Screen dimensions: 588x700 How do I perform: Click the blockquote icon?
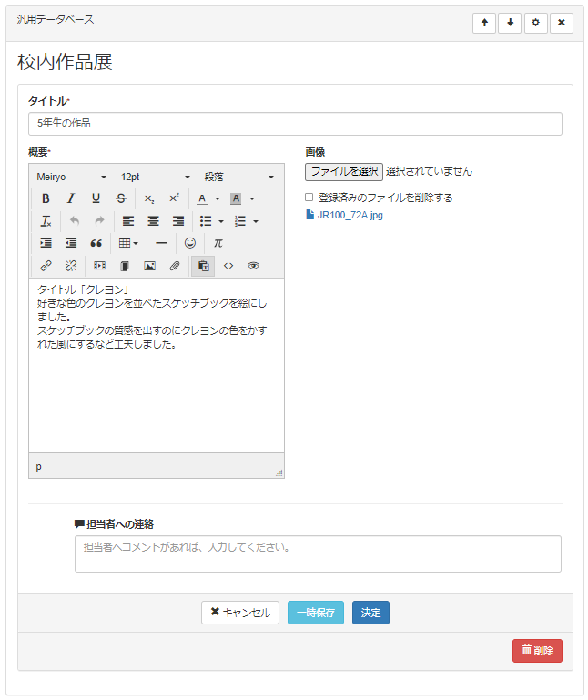pyautogui.click(x=96, y=243)
